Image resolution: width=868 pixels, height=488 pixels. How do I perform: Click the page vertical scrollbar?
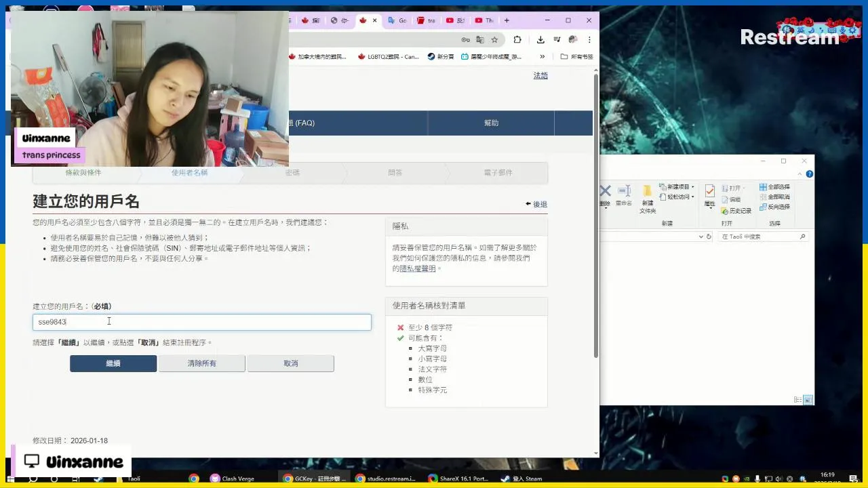point(596,217)
